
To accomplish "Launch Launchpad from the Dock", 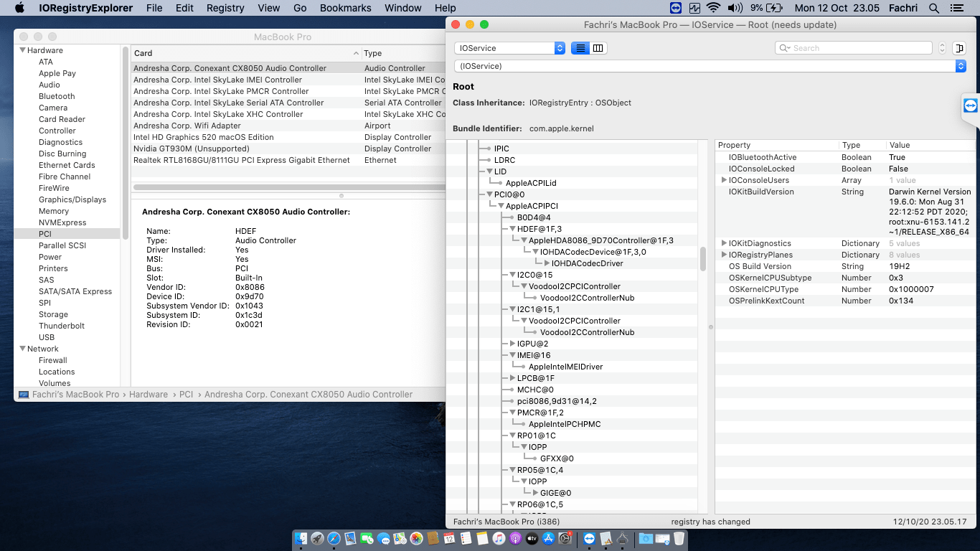I will (x=317, y=538).
